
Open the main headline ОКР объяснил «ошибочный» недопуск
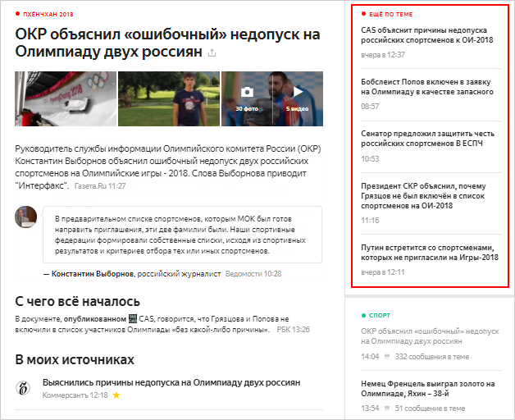(167, 43)
